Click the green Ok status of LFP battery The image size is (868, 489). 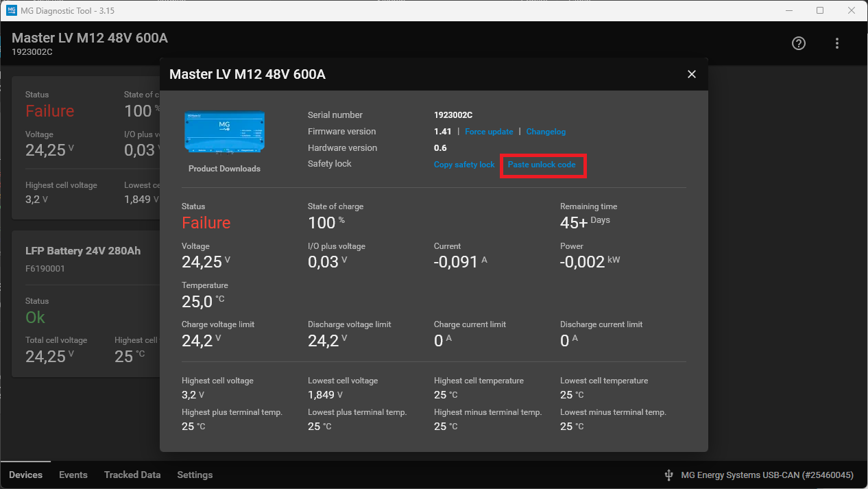35,317
